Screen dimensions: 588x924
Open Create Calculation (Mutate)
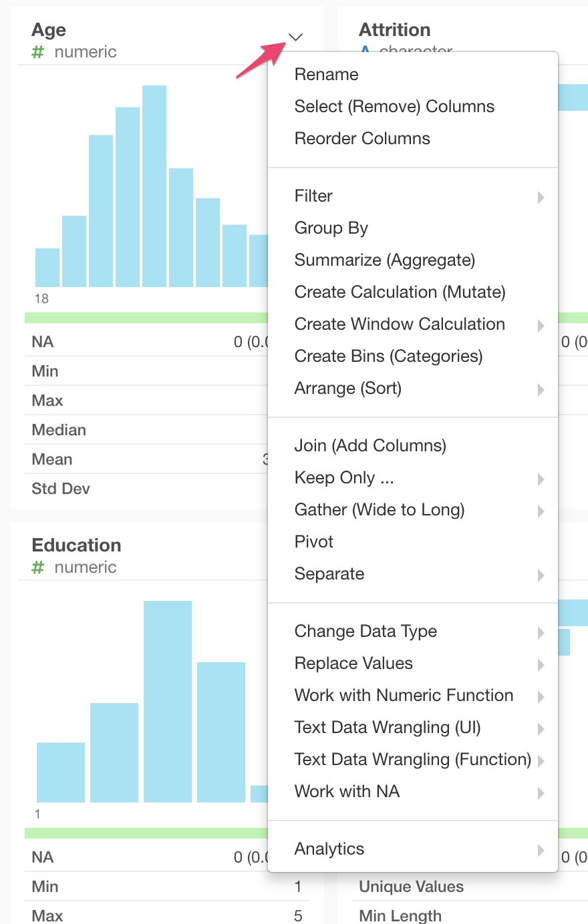(x=400, y=292)
